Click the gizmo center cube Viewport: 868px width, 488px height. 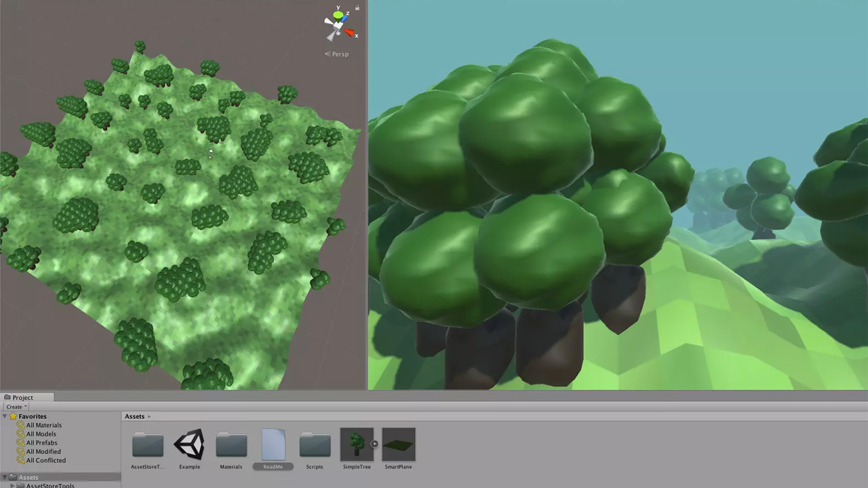tap(338, 25)
